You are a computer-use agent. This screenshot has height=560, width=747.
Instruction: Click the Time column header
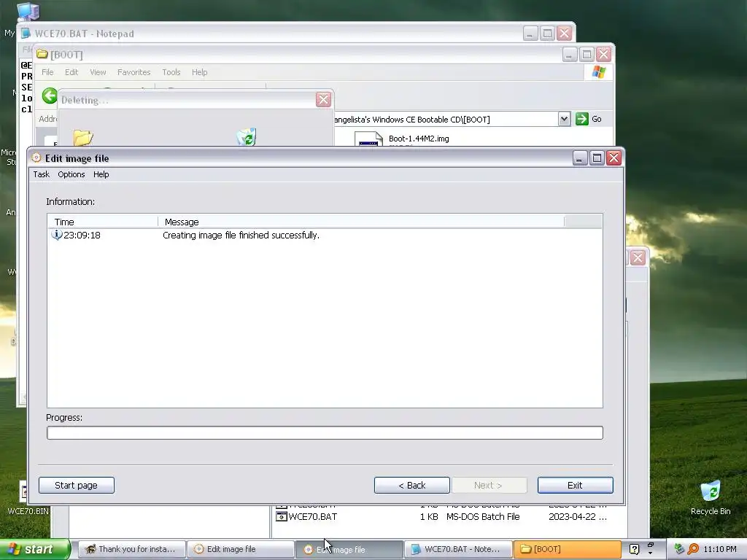(102, 222)
